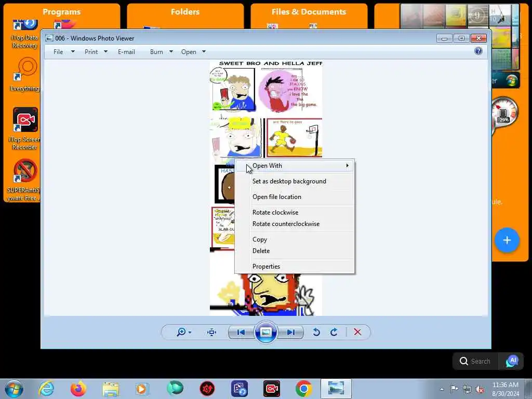Choose Delete from context menu
Image resolution: width=532 pixels, height=399 pixels.
[295, 251]
